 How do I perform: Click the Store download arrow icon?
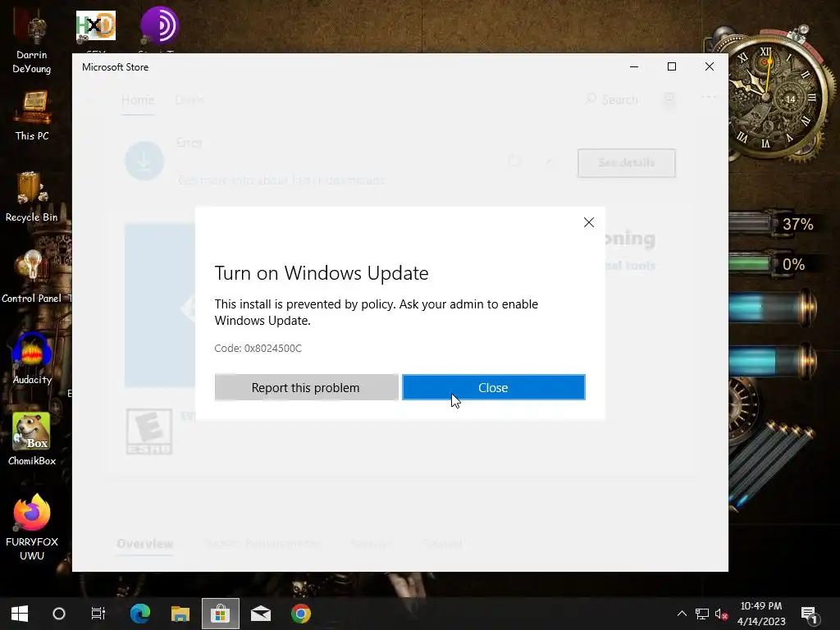coord(144,161)
